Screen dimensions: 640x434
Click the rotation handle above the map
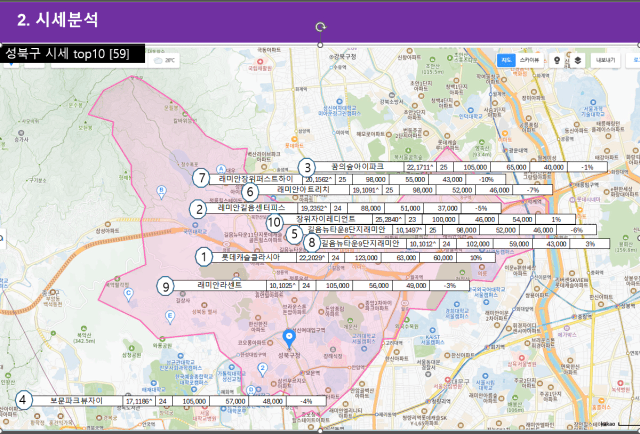coord(321,27)
